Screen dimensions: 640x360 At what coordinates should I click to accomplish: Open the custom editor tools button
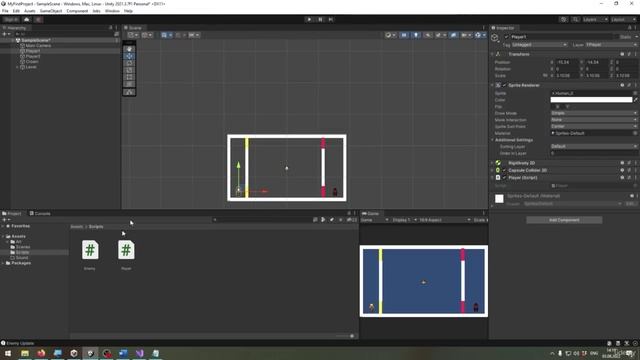point(129,92)
